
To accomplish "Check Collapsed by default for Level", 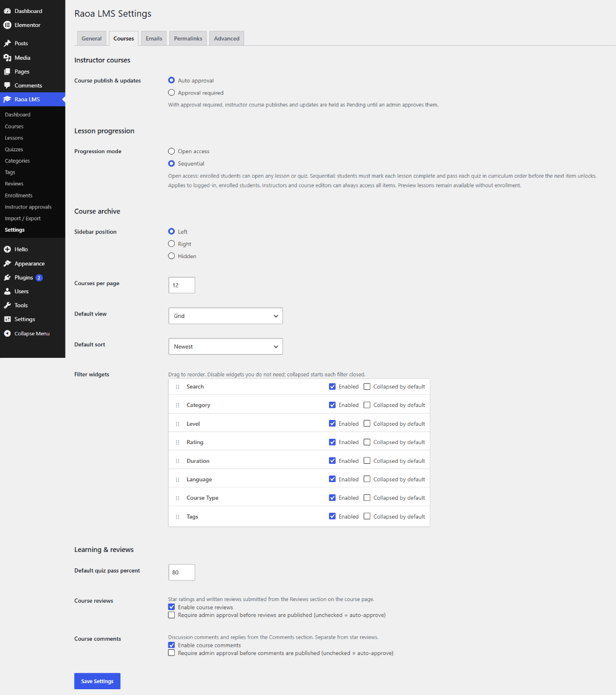I will pyautogui.click(x=367, y=423).
